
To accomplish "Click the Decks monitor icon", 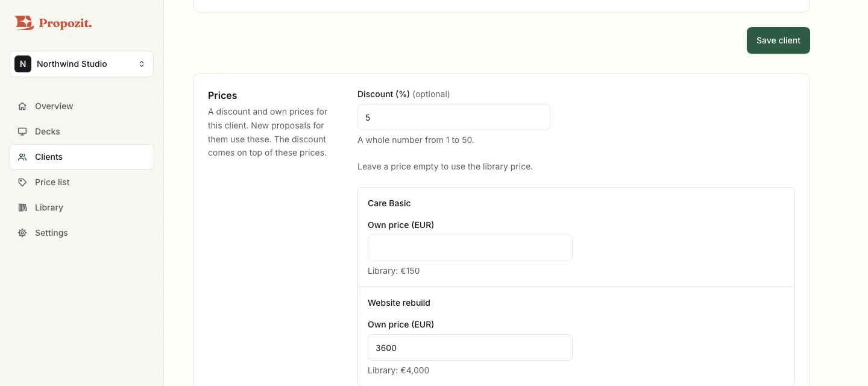I will [x=22, y=131].
